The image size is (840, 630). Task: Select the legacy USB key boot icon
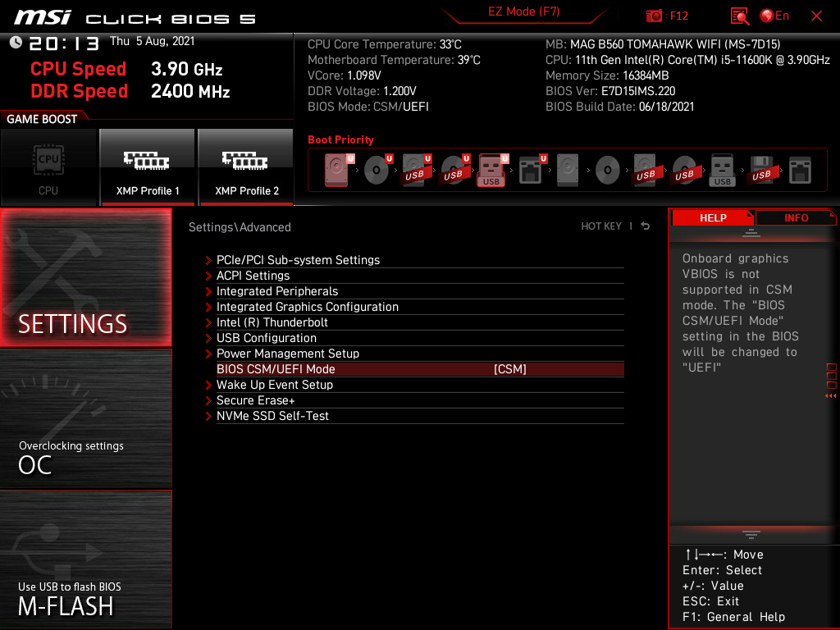pos(723,171)
